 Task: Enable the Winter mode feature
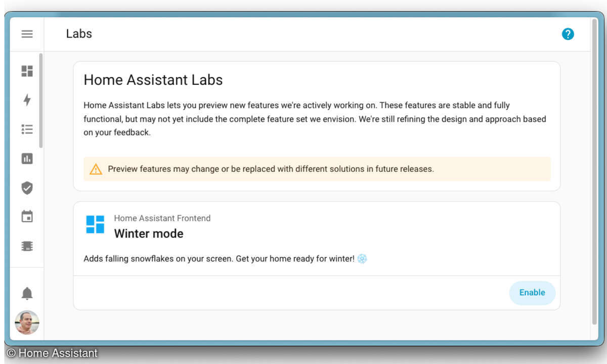[532, 293]
